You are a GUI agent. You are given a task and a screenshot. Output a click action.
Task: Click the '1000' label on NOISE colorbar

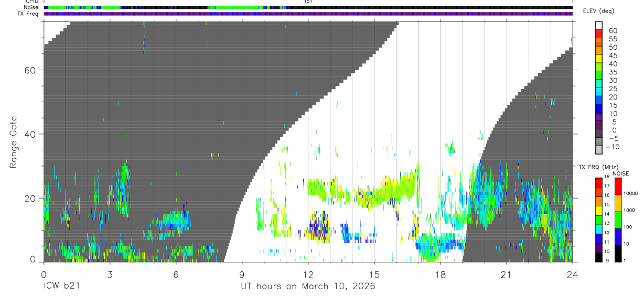(x=630, y=210)
